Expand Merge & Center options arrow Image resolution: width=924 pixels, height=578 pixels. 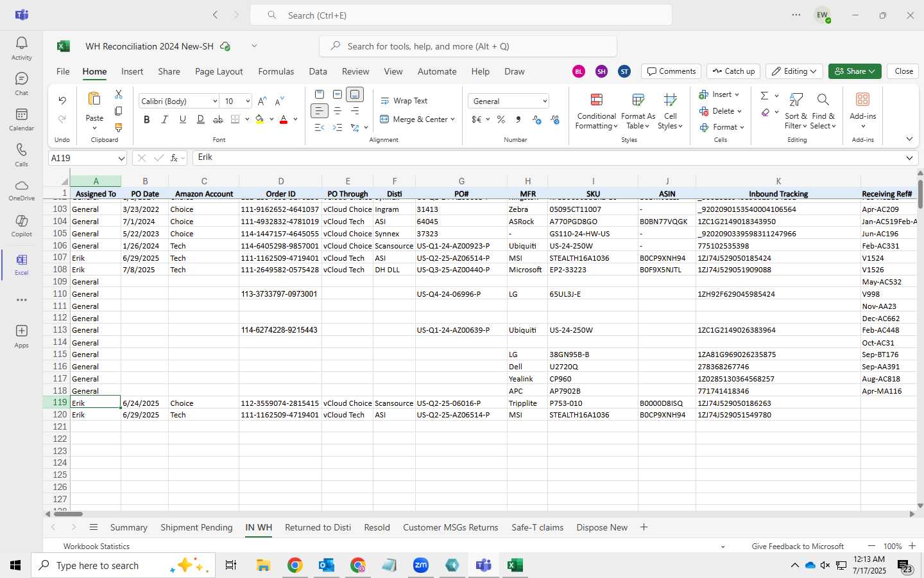click(x=452, y=119)
